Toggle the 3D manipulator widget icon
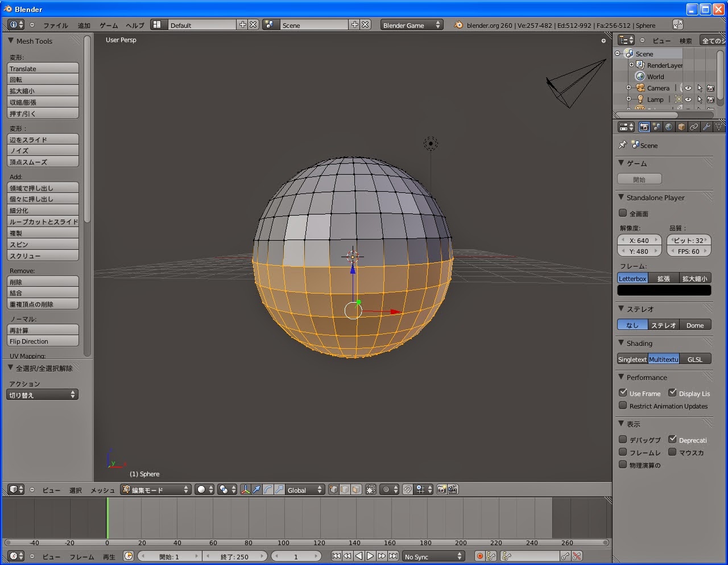728x565 pixels. tap(245, 489)
